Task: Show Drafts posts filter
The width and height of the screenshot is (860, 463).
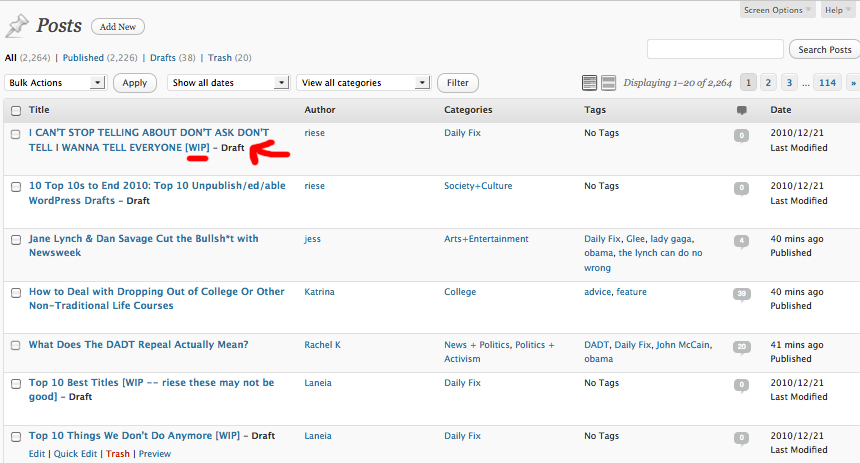Action: click(163, 58)
